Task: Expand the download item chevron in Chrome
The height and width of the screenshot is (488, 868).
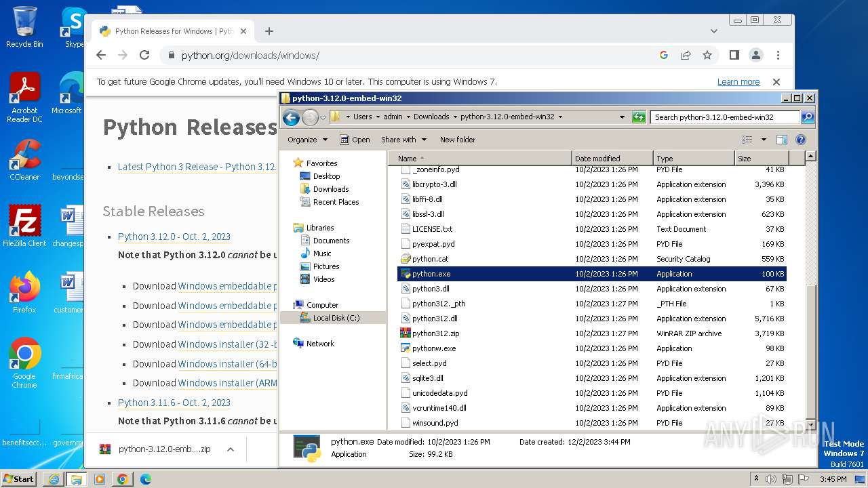Action: pyautogui.click(x=231, y=449)
